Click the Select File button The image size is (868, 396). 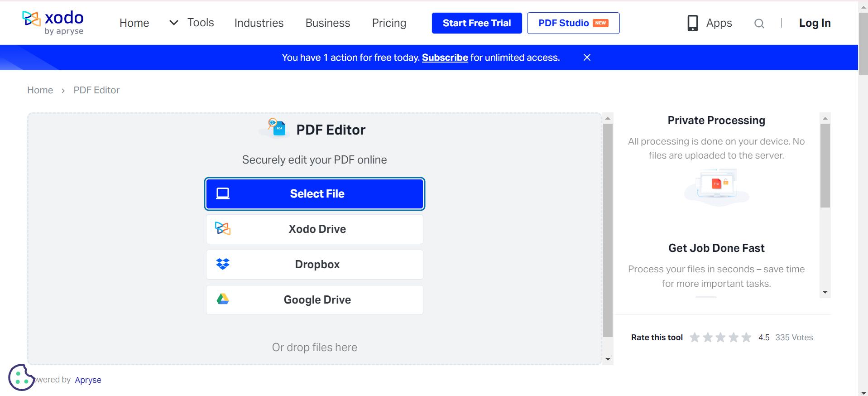point(315,194)
